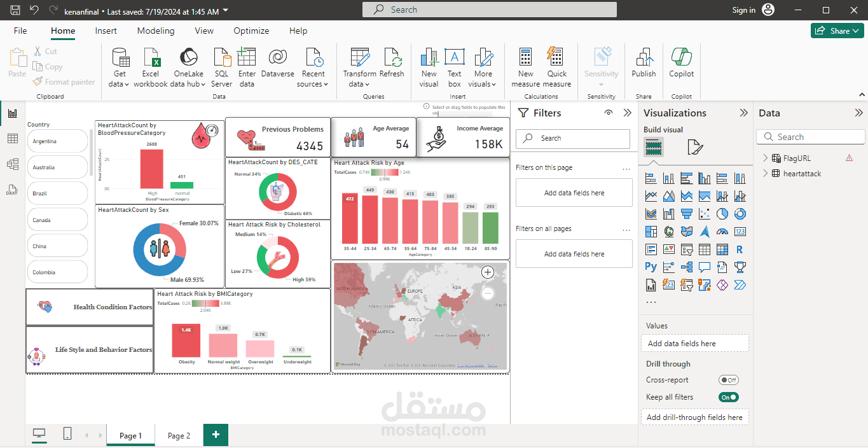Select the donut chart visual
Screen dimensions: 868x448
pyautogui.click(x=740, y=214)
